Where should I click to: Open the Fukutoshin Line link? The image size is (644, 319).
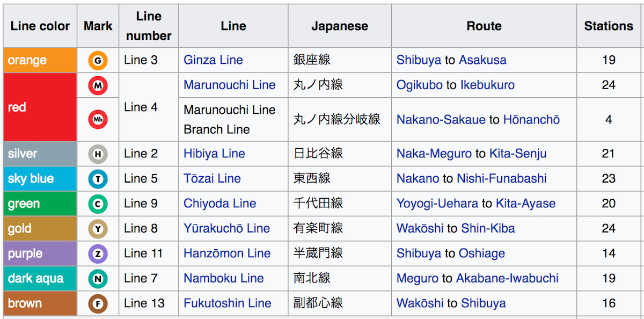tap(227, 303)
